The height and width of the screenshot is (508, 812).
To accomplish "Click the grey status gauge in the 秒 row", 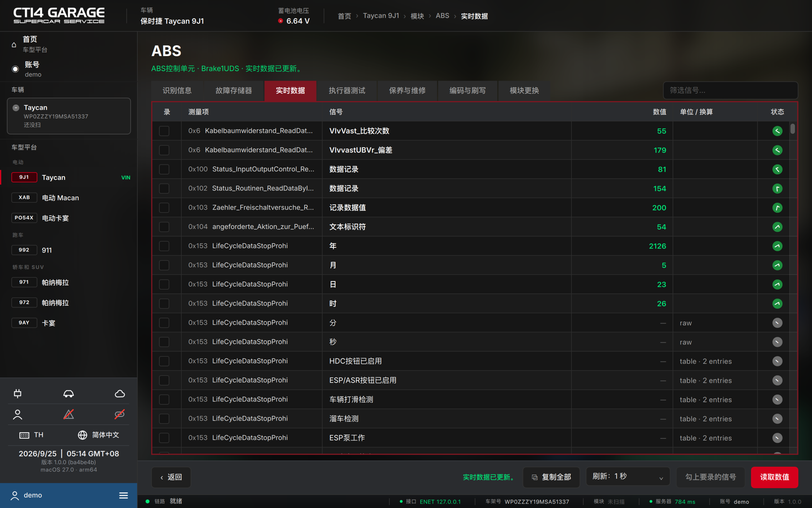I will (x=777, y=342).
